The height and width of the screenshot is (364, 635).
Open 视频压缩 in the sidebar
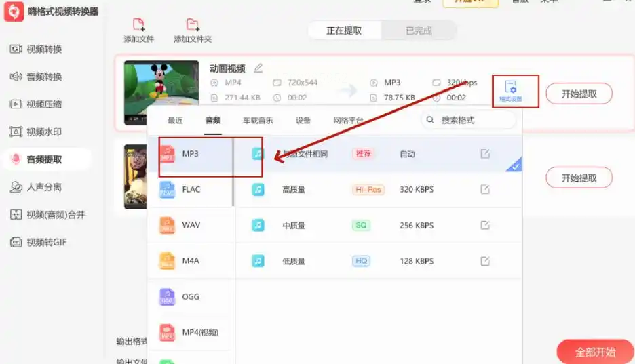(36, 104)
